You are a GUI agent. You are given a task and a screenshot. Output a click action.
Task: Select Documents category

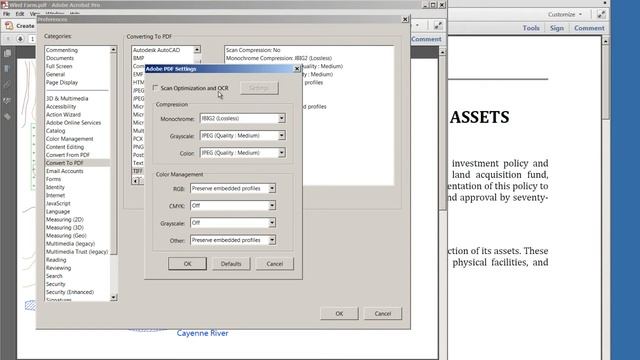tap(60, 58)
